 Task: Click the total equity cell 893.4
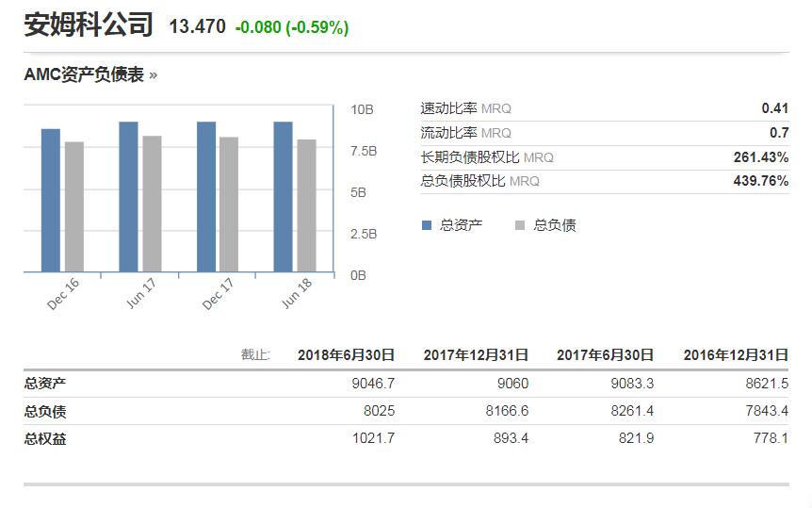(511, 438)
